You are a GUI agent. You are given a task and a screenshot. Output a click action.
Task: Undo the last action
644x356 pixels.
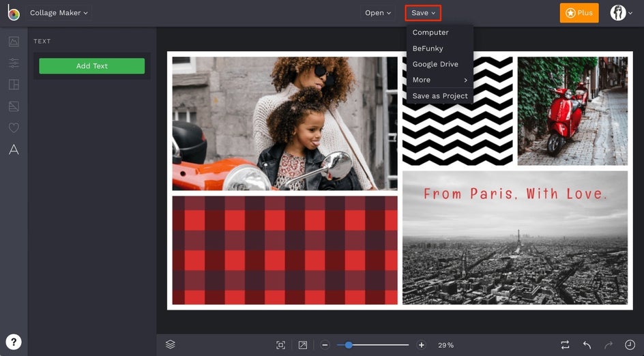click(587, 345)
